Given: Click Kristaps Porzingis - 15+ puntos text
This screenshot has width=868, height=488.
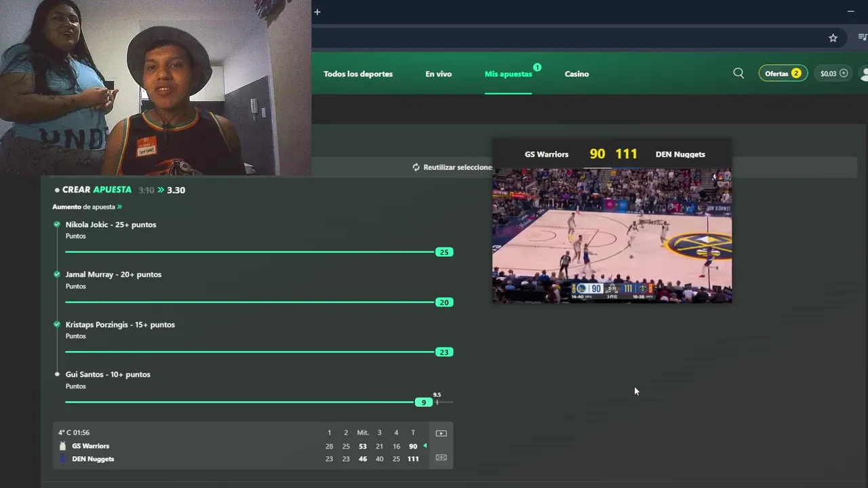Looking at the screenshot, I should 120,325.
